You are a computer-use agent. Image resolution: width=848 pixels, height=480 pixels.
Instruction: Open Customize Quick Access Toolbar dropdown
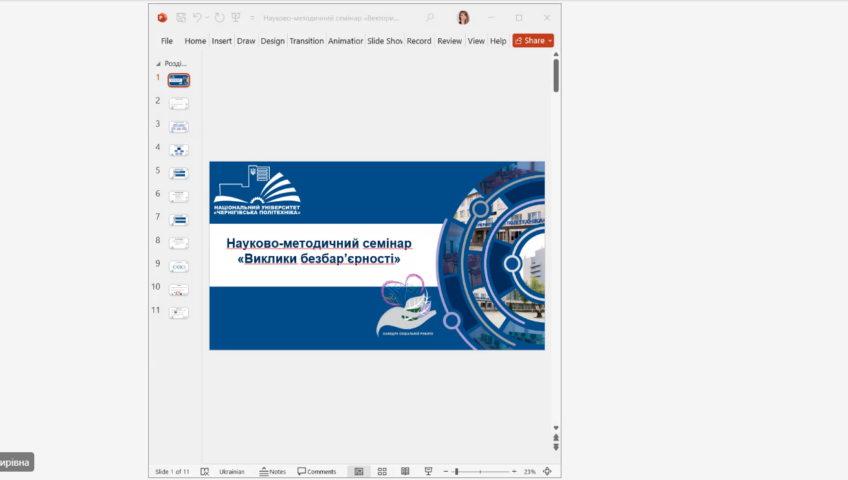coord(252,18)
